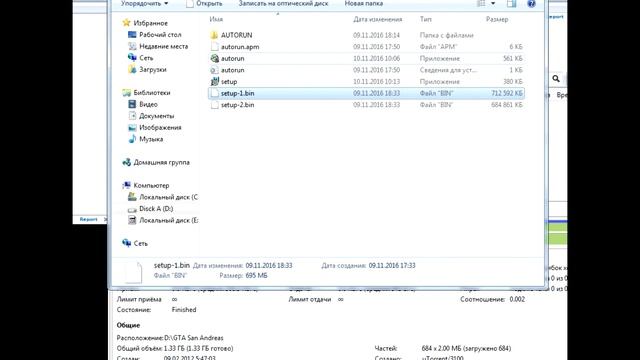Select the autorun.apm file name
The width and height of the screenshot is (640, 360).
click(240, 47)
